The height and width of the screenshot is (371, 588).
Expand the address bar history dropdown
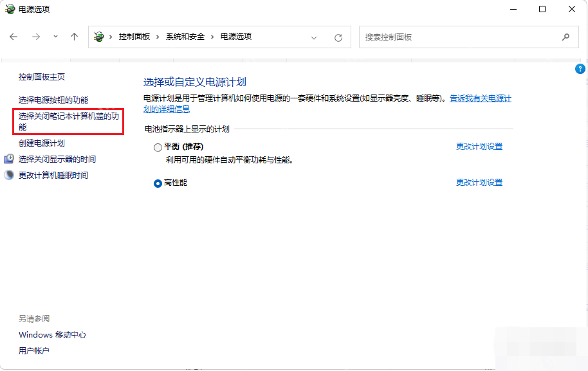[314, 37]
